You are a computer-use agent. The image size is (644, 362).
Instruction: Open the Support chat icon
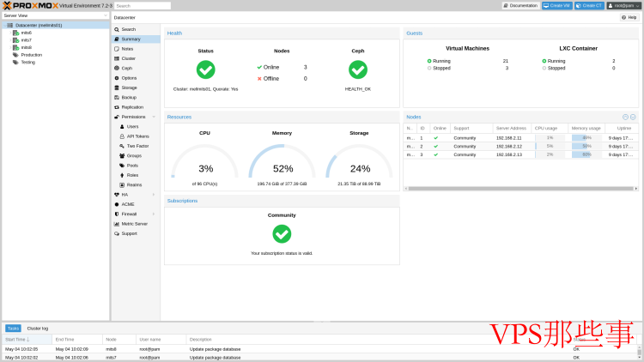117,233
